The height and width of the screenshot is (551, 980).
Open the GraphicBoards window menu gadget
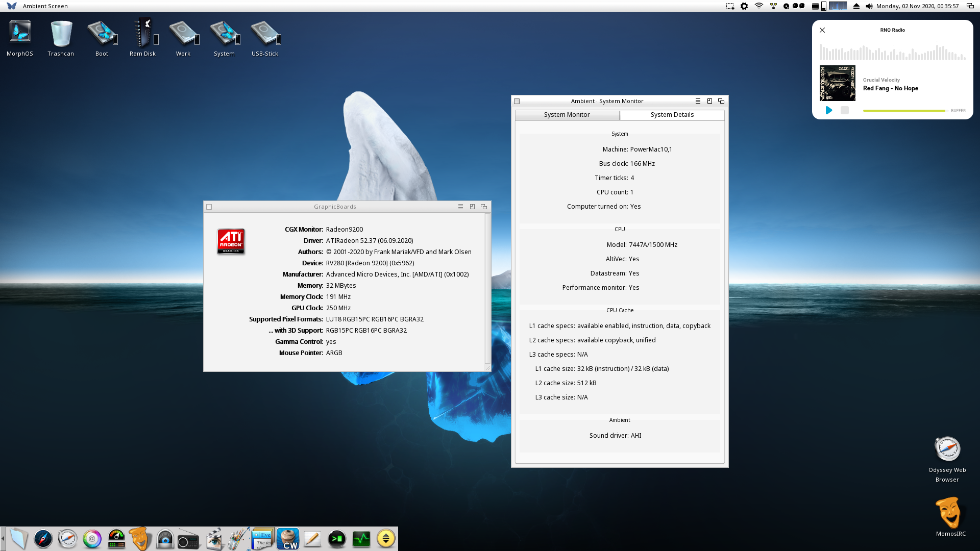point(460,207)
